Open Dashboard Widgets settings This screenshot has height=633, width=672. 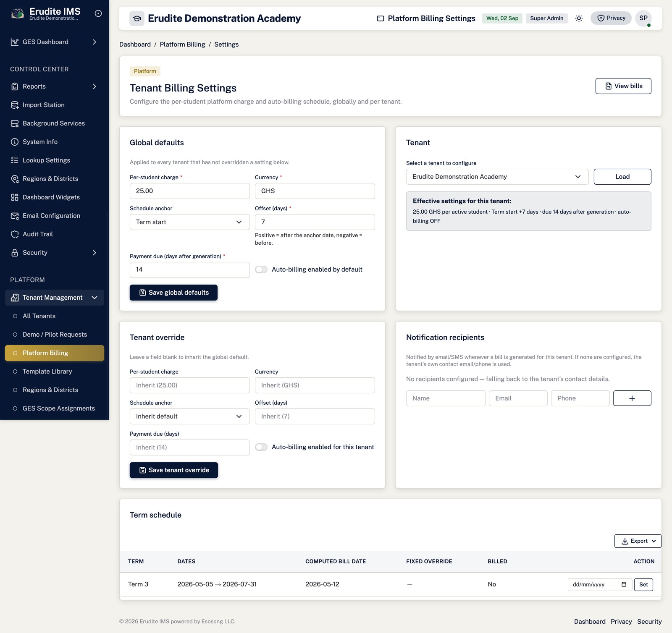(x=55, y=197)
